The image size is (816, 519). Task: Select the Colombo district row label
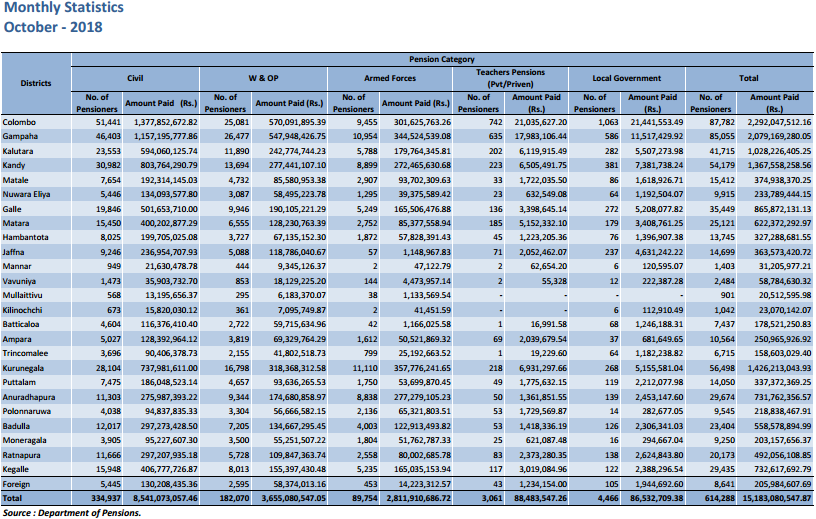coord(19,122)
